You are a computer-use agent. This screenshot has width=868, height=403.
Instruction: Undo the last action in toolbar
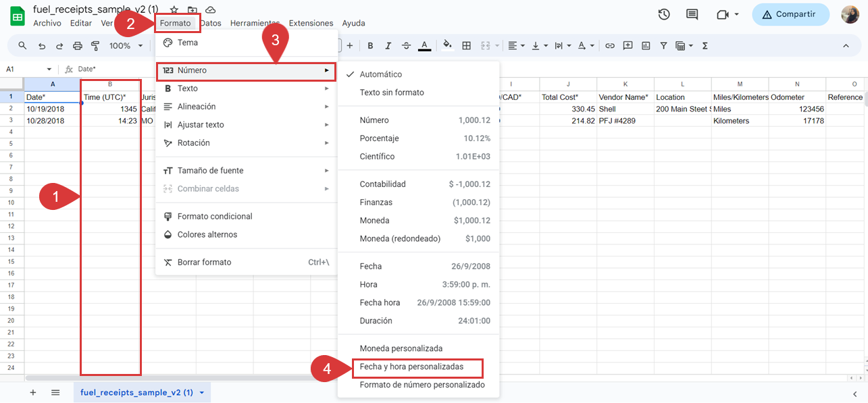[42, 46]
